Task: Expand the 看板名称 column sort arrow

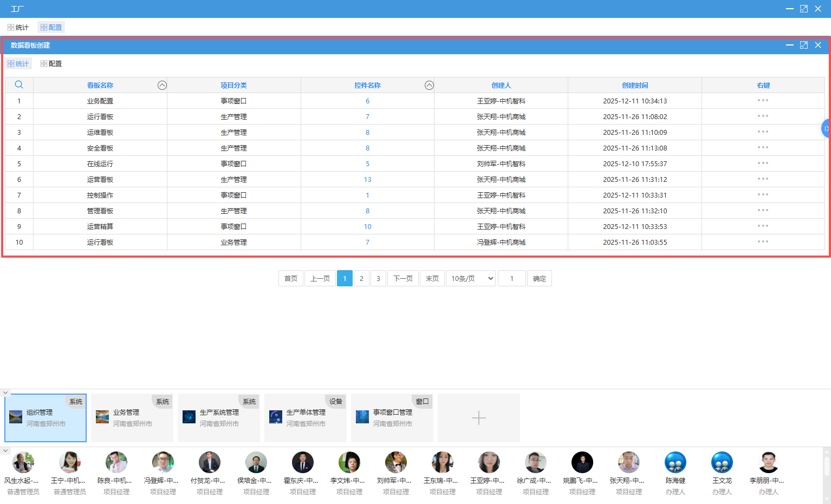Action: click(162, 85)
